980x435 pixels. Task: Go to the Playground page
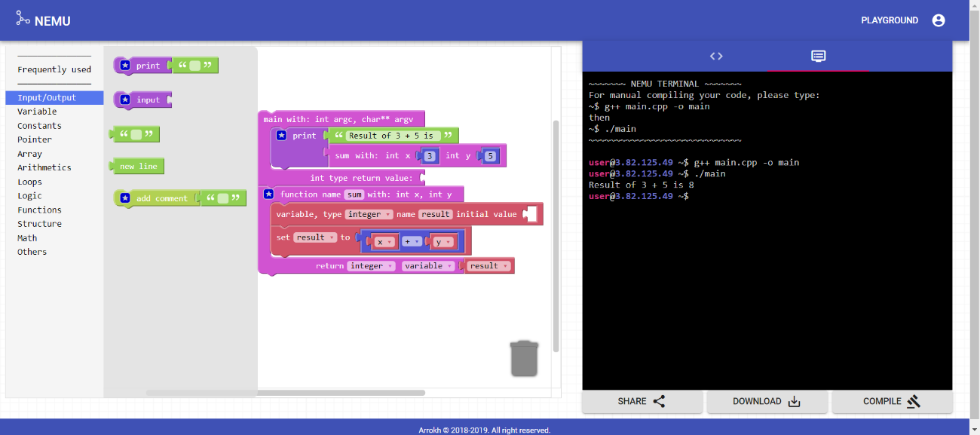[890, 20]
